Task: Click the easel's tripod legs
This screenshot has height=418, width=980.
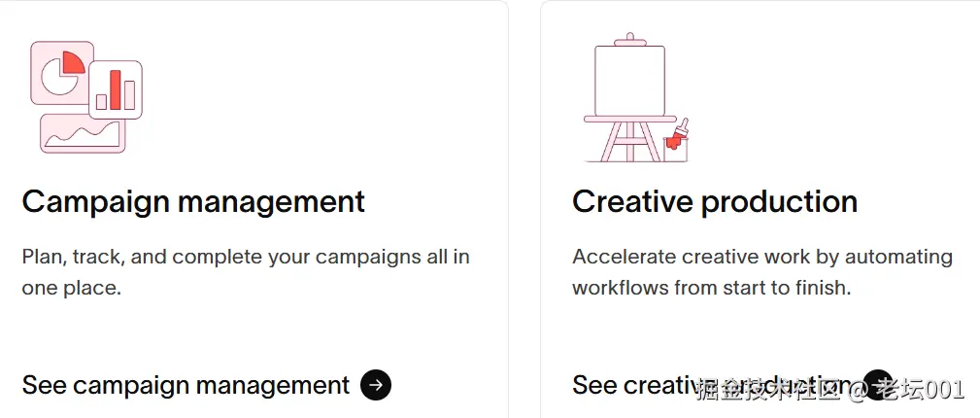Action: point(628,143)
